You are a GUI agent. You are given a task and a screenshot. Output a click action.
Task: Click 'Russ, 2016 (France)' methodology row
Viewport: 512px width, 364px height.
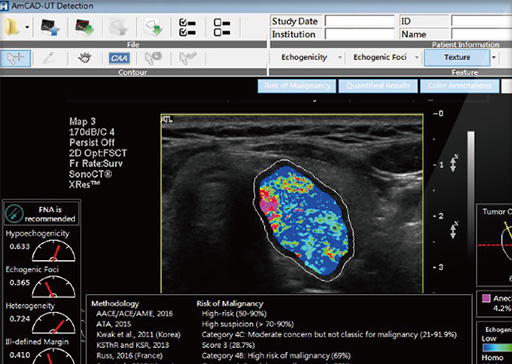tap(130, 355)
